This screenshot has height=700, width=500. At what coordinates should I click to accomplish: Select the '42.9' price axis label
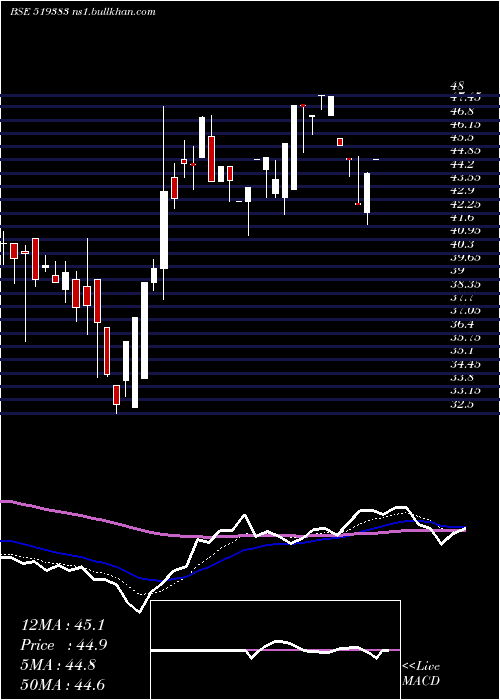click(462, 191)
